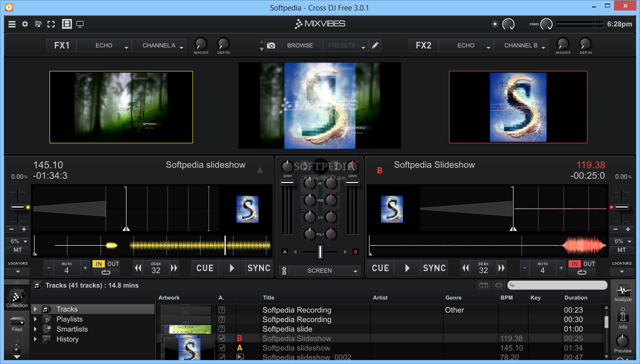Toggle the video filmstrip view icon
The width and height of the screenshot is (640, 364).
coord(67,24)
